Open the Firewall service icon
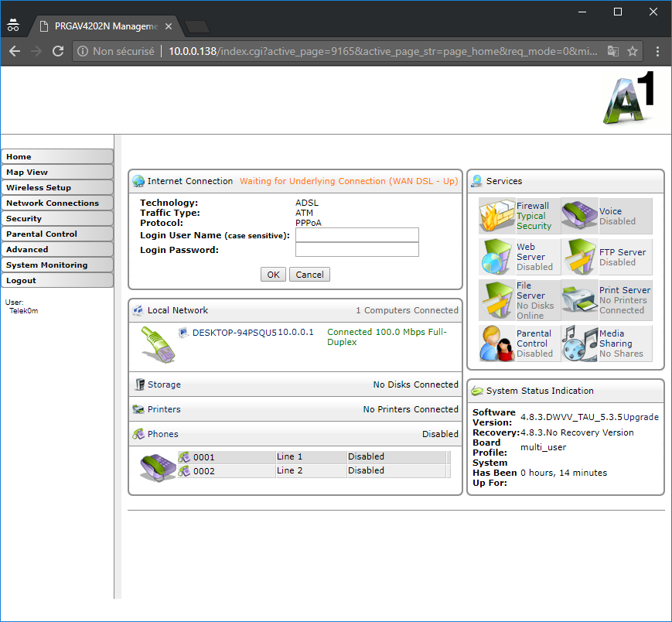This screenshot has height=622, width=672. tap(496, 216)
